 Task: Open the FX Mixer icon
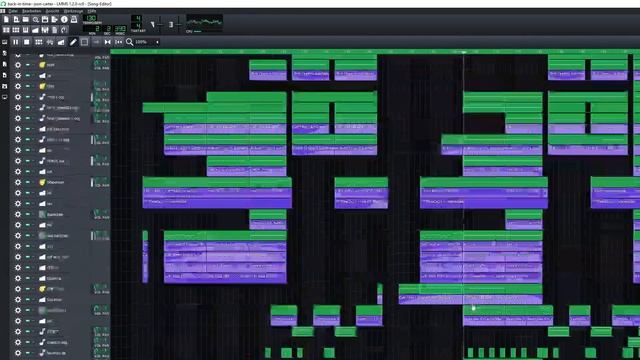(45, 30)
